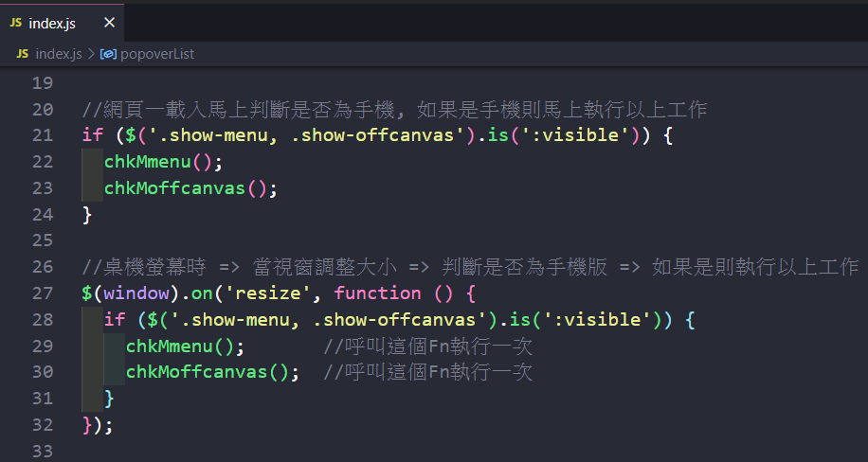Click the Chinese comment on line 20

(x=393, y=110)
